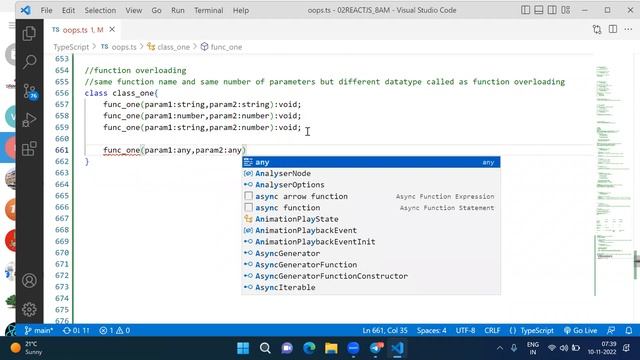Toggle Secondary Side Bar layout icon

click(552, 10)
